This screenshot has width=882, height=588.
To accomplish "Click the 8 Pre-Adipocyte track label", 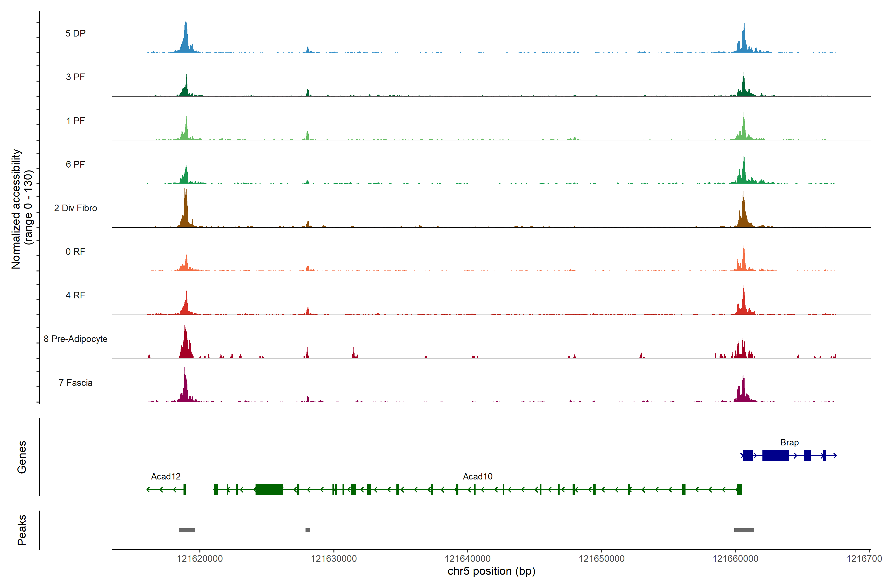I will pyautogui.click(x=75, y=339).
